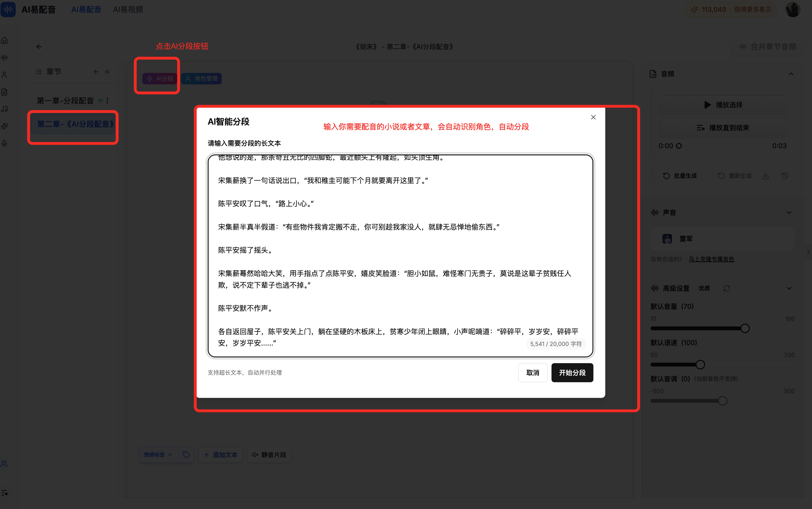Select chapter 第一章-分段配音
This screenshot has height=509, width=812.
coord(65,101)
